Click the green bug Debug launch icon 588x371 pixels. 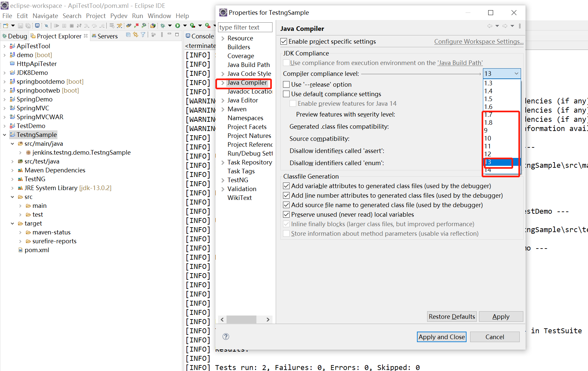[163, 26]
